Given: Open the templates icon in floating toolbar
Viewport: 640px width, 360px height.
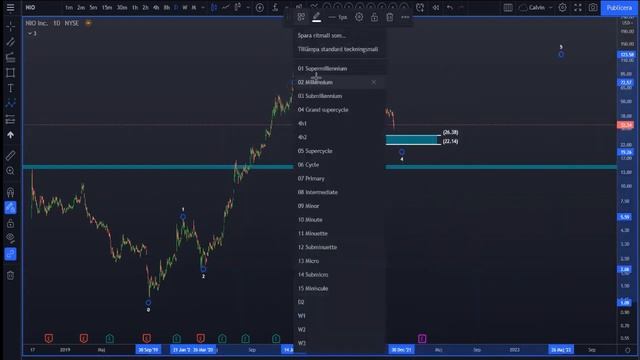Looking at the screenshot, I should (x=301, y=17).
